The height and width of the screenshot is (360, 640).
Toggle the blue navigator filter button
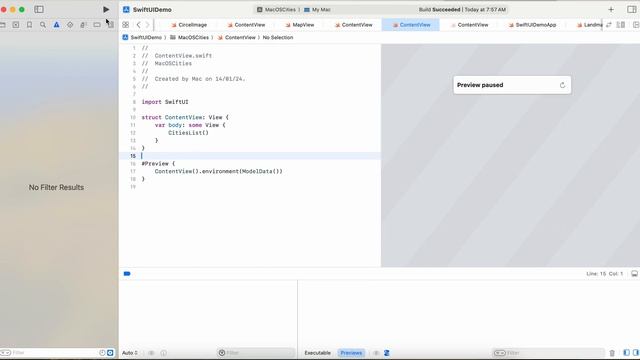pos(110,353)
